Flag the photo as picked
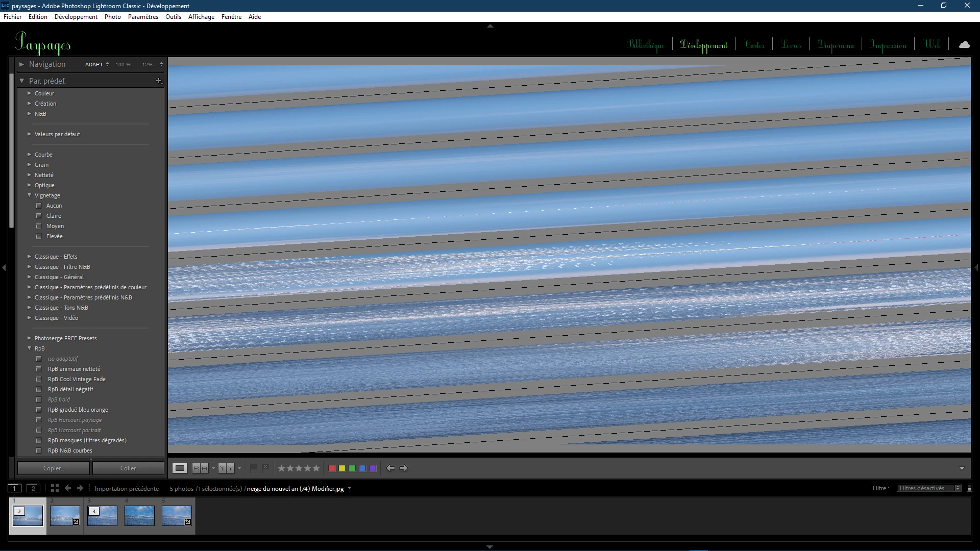The height and width of the screenshot is (551, 980). (x=254, y=467)
